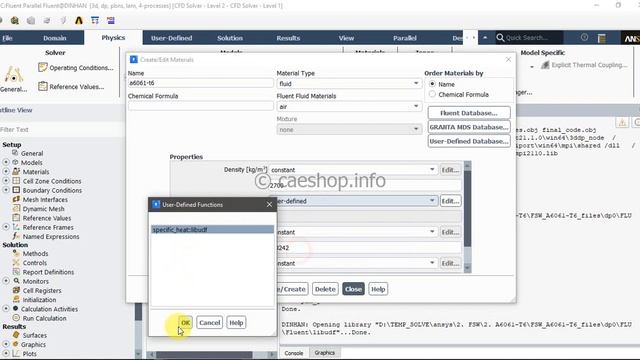
Task: Click Edit beside user-defined property
Action: coord(450,201)
